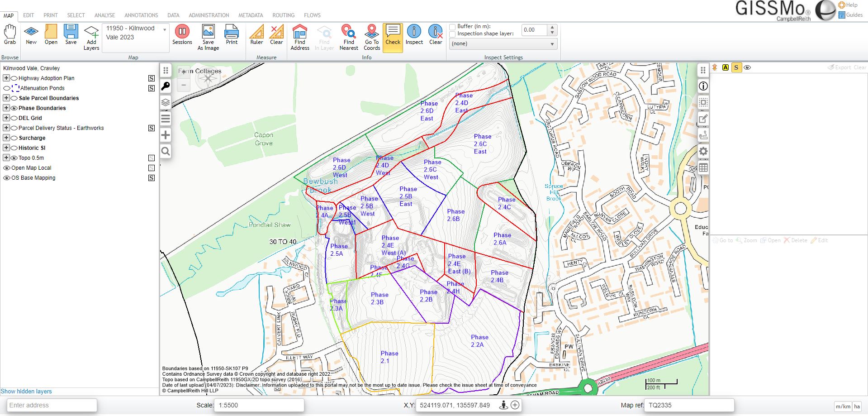
Task: Click the m/km units button
Action: (843, 406)
